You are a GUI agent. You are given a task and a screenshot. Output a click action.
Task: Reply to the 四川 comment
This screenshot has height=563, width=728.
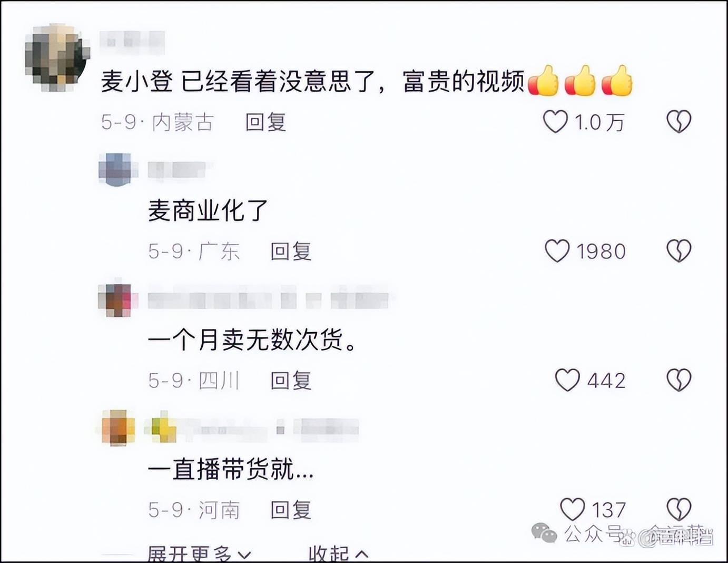pyautogui.click(x=291, y=380)
